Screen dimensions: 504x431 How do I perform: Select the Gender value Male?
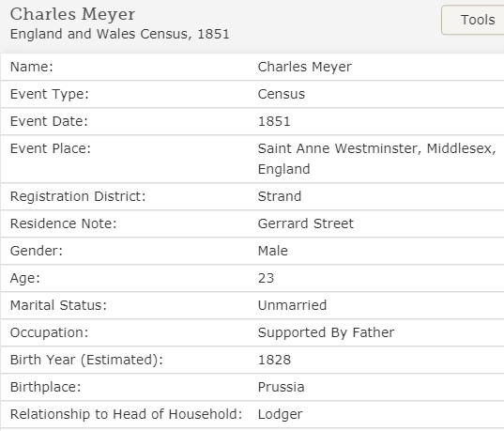(x=273, y=251)
